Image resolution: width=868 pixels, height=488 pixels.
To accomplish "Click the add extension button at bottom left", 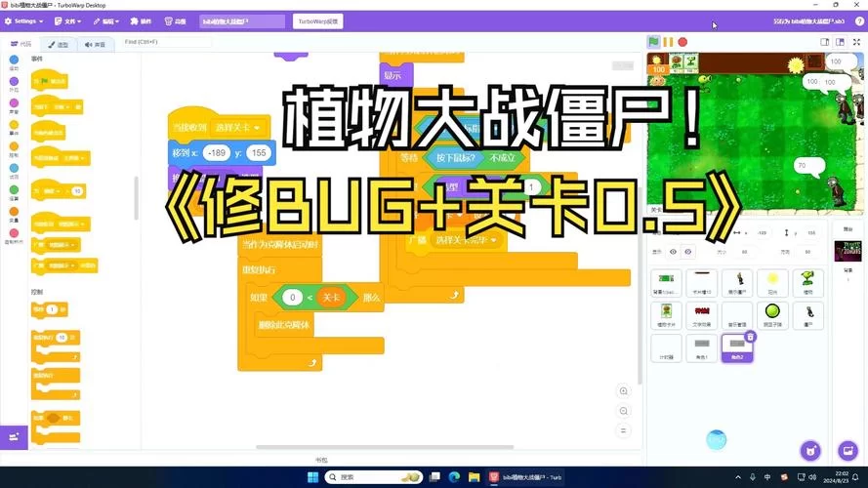I will [x=14, y=437].
